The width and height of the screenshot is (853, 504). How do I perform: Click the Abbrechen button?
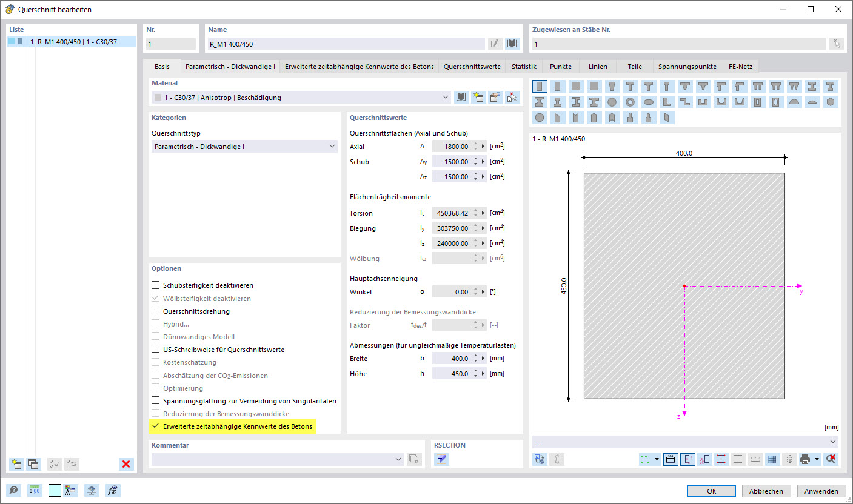(x=766, y=491)
